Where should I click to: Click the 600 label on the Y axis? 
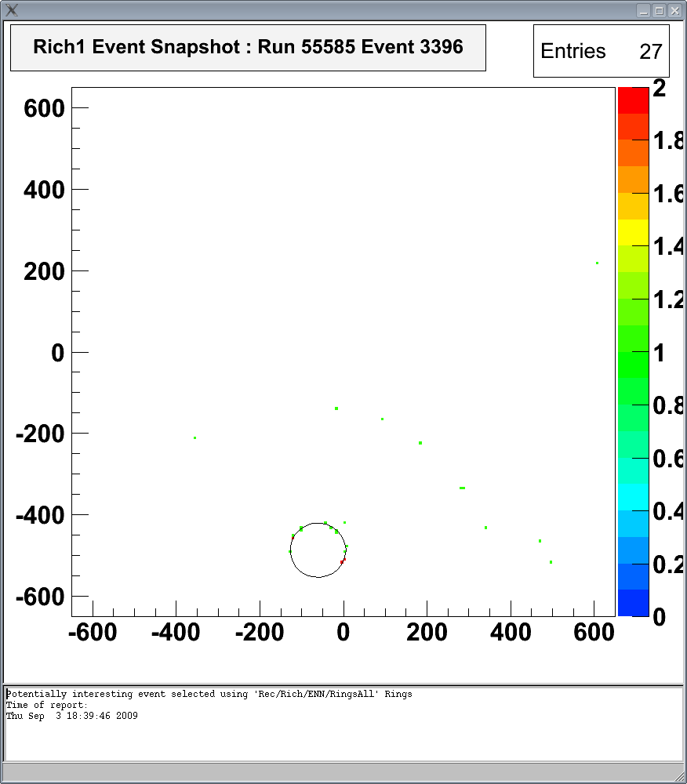point(44,108)
